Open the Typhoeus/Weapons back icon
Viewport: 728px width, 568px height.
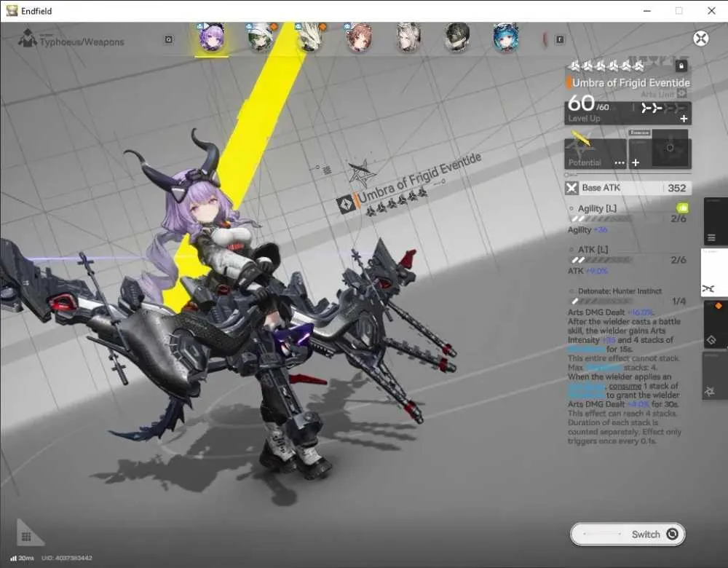tap(28, 39)
